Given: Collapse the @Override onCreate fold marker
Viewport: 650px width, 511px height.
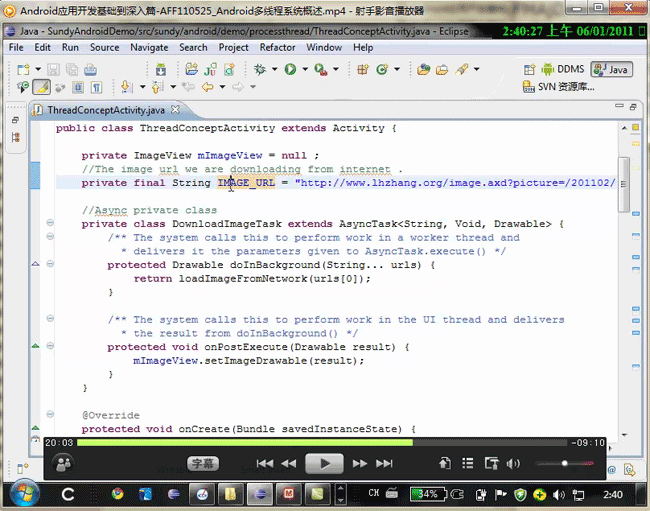Looking at the screenshot, I should click(x=50, y=414).
